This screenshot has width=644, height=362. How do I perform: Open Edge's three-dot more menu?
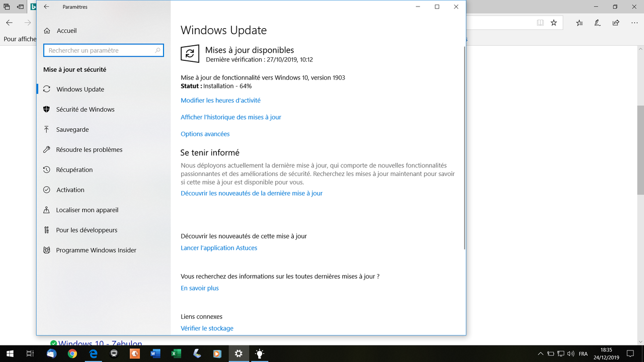coord(634,23)
